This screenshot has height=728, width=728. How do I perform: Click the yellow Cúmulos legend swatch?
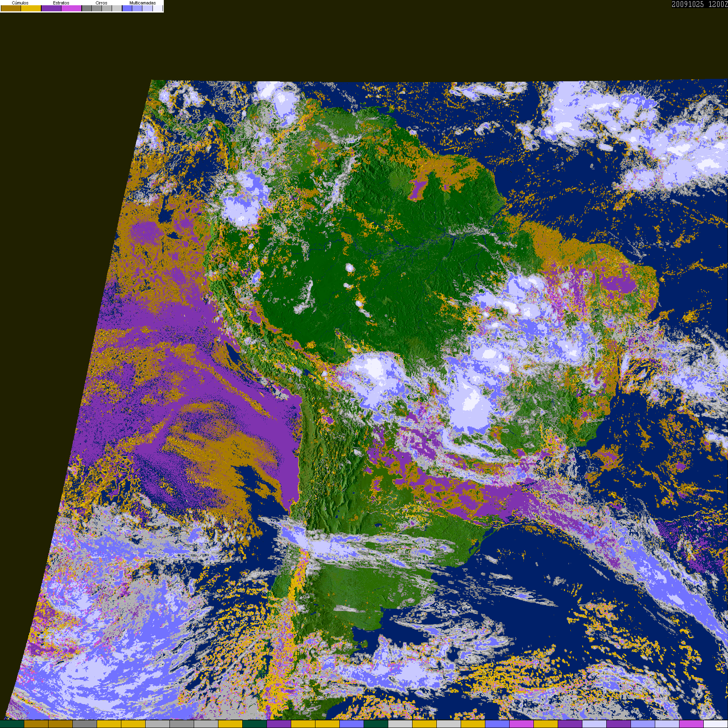pyautogui.click(x=31, y=8)
